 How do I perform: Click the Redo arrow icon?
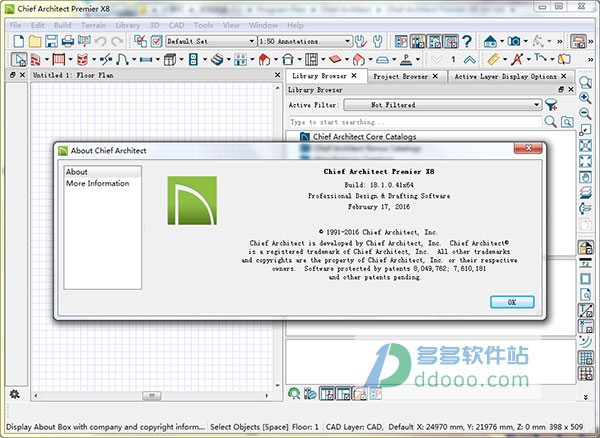pyautogui.click(x=117, y=41)
